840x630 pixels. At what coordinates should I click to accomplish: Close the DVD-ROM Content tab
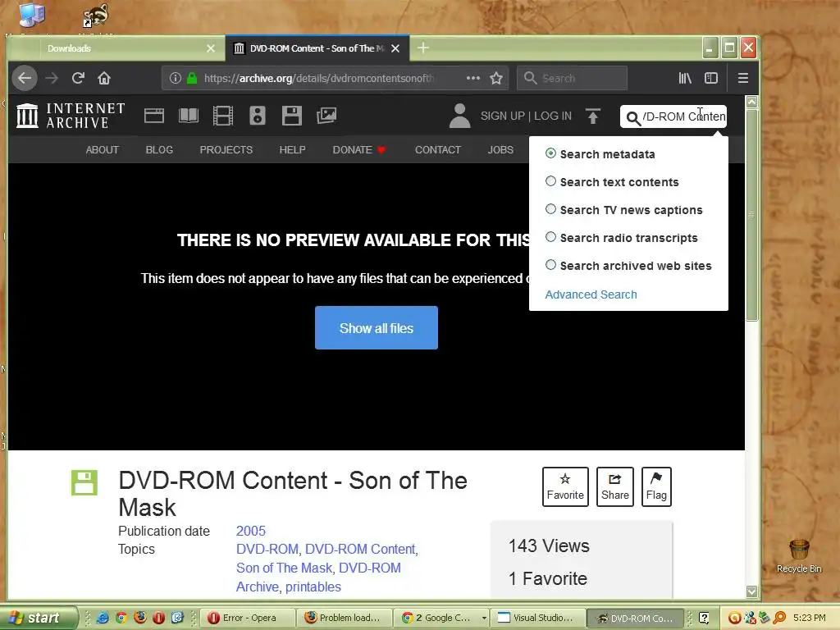tap(395, 48)
